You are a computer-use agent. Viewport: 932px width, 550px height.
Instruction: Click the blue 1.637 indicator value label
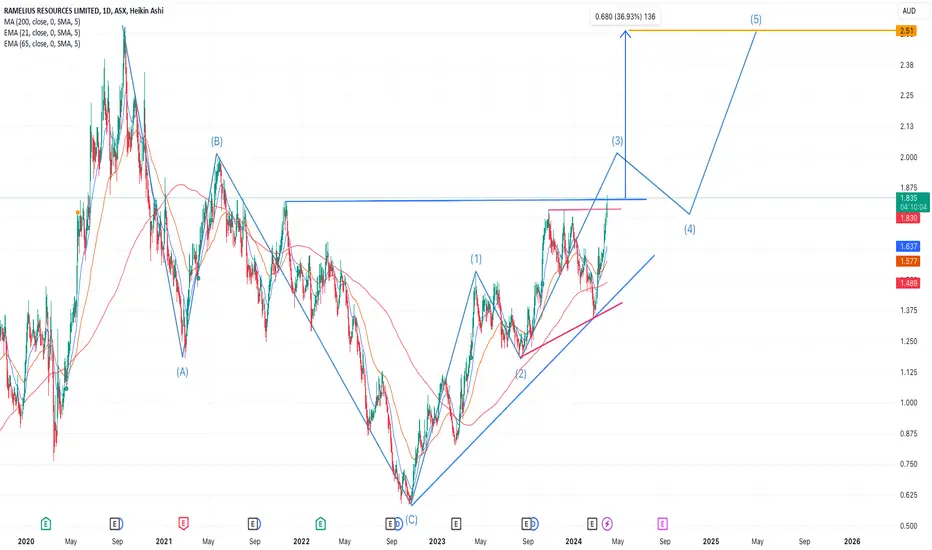point(908,246)
